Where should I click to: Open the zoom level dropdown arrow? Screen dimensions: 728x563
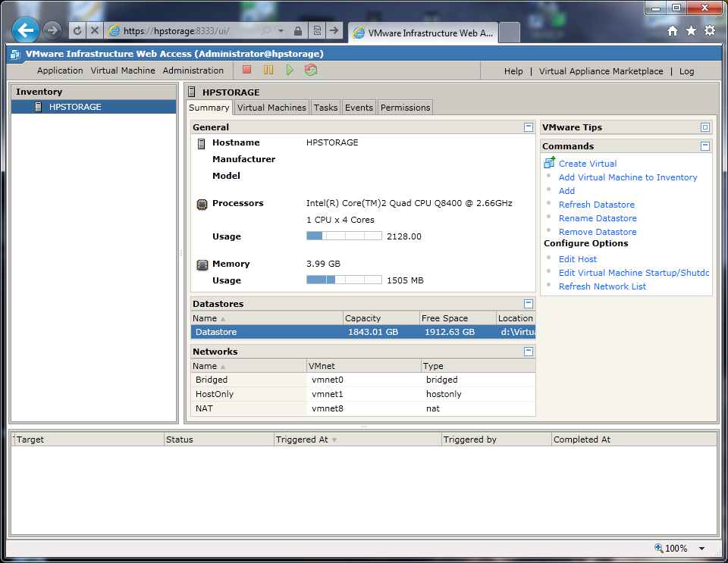point(701,548)
